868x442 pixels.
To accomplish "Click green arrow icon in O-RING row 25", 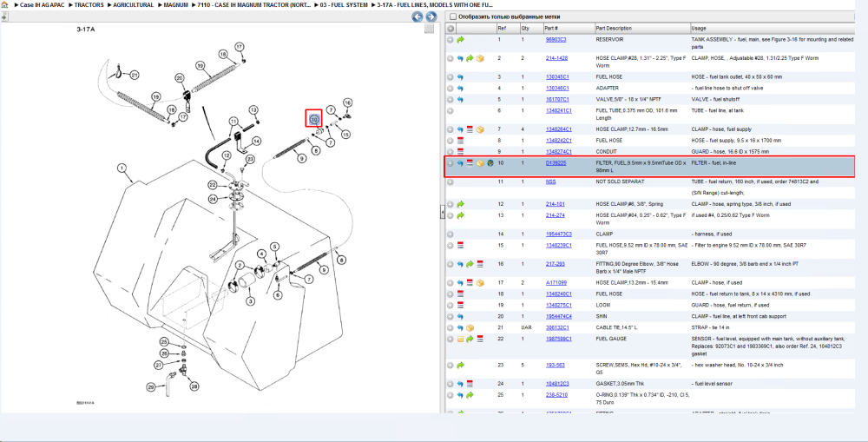I will pos(470,395).
